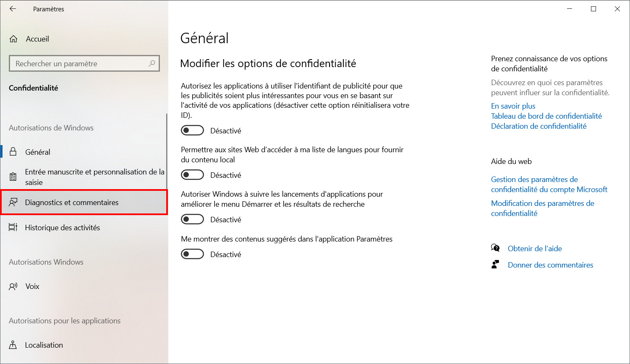Image resolution: width=630 pixels, height=364 pixels.
Task: Enable suggested content in Paramètres toggle
Action: 192,254
